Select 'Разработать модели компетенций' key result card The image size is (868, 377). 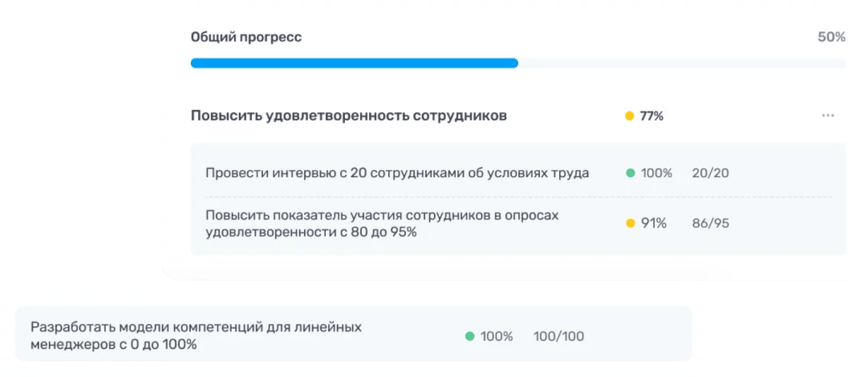[x=354, y=334]
